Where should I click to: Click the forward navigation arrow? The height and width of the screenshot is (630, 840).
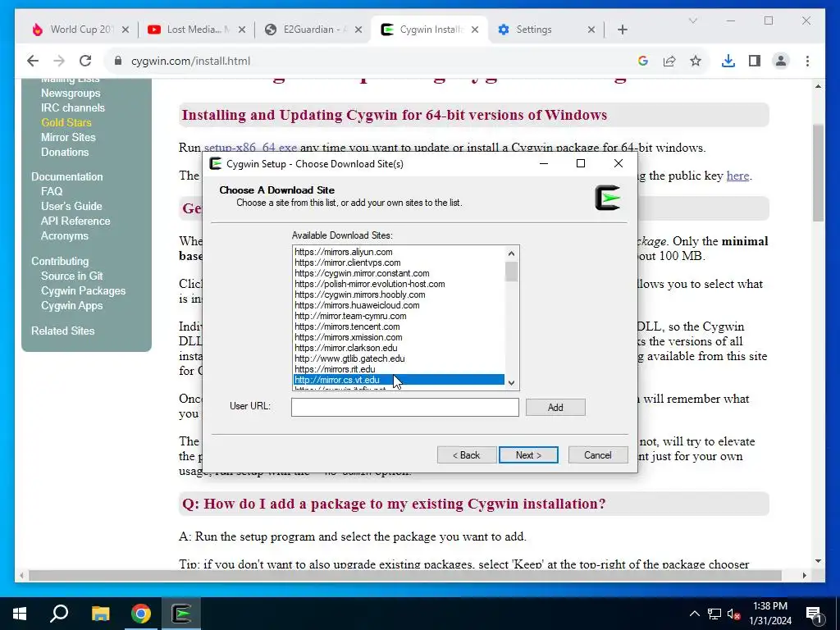pyautogui.click(x=59, y=61)
